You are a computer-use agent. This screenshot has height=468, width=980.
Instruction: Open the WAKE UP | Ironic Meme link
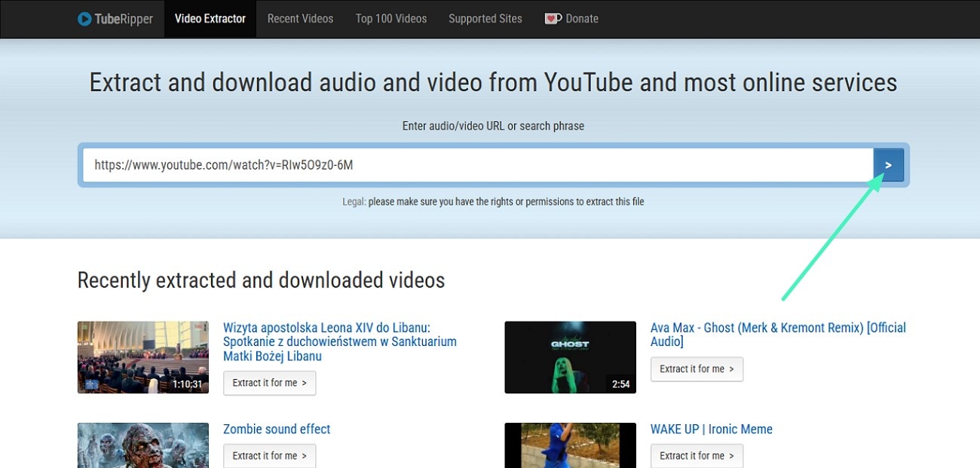(712, 429)
